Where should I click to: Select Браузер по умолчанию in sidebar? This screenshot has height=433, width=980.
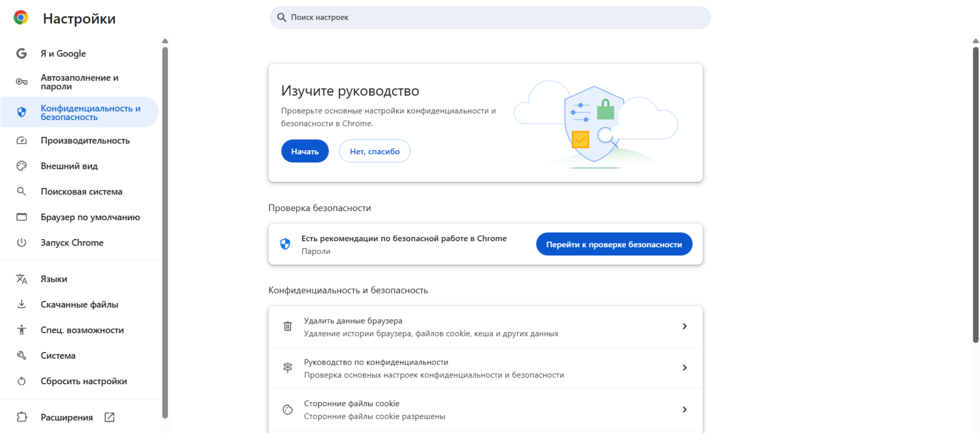coord(90,217)
